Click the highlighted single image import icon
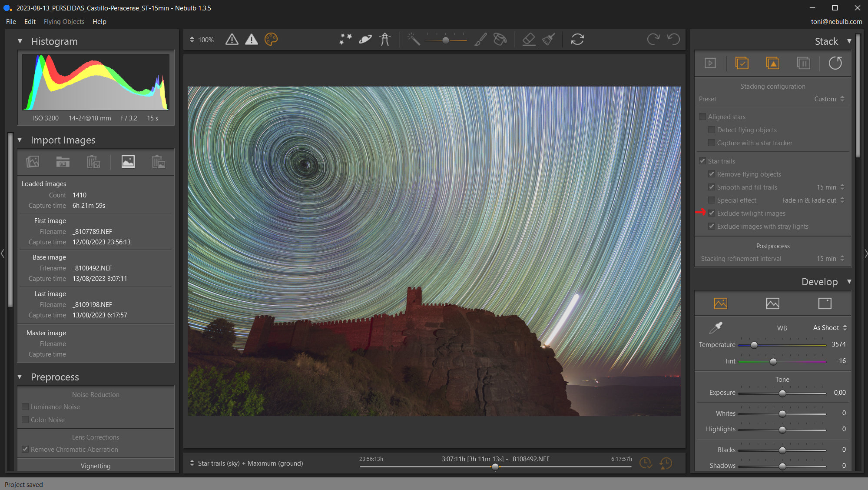 coord(128,162)
